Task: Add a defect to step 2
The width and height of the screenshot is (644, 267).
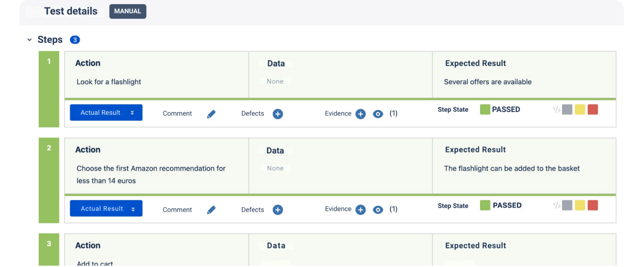Action: click(x=278, y=210)
